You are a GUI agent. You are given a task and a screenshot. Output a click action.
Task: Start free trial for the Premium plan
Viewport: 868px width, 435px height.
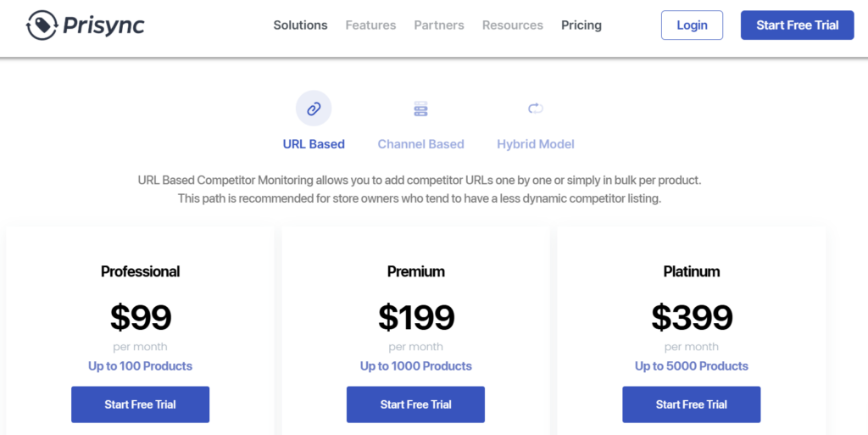(415, 404)
